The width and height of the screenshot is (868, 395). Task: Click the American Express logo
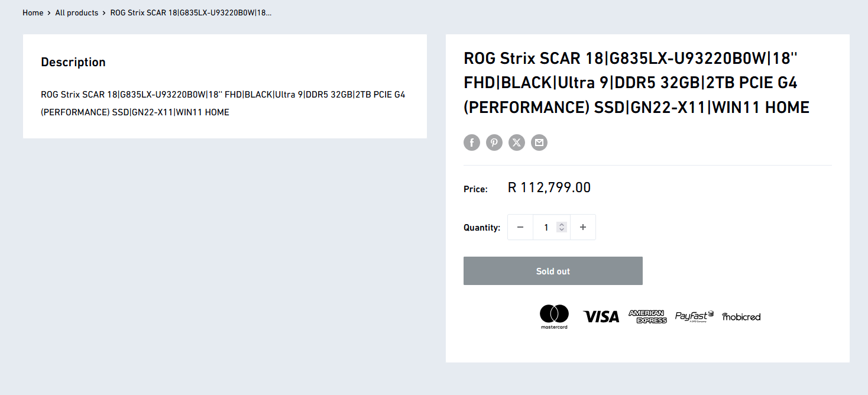[647, 317]
